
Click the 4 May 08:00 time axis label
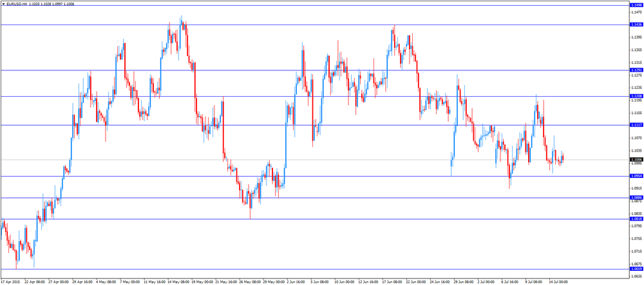(106, 282)
